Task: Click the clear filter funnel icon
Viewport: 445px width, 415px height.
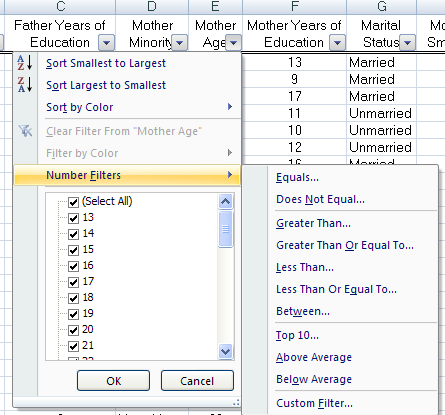Action: click(25, 131)
